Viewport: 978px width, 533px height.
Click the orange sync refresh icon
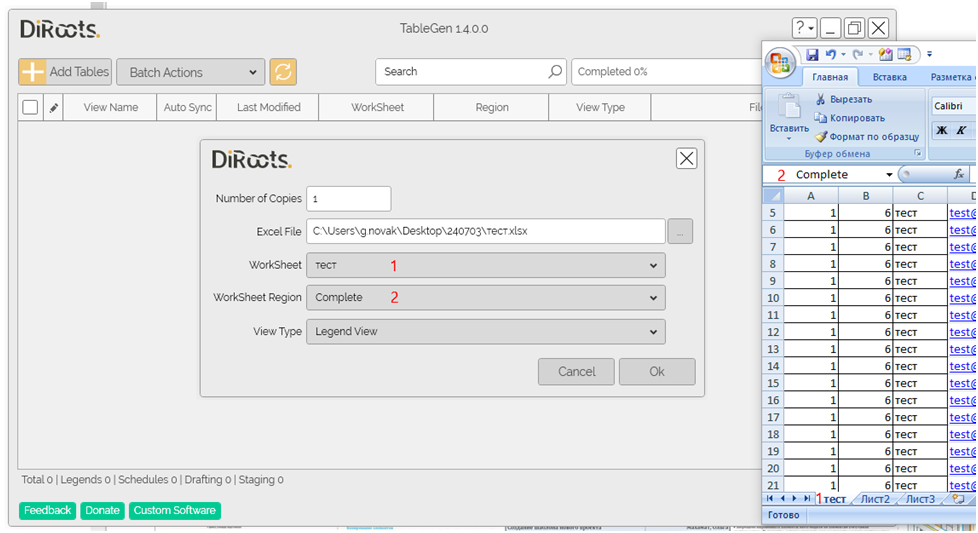pos(283,72)
